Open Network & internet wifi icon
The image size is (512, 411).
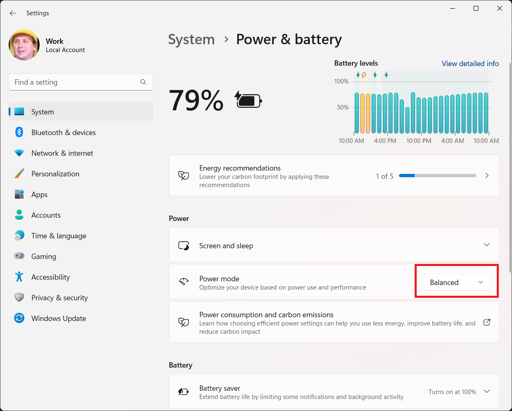coord(19,153)
